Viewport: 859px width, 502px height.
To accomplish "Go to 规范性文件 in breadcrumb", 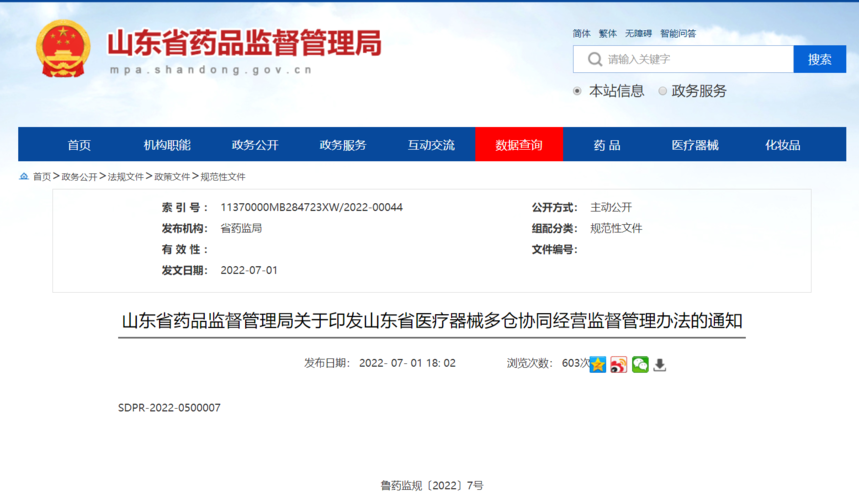I will [x=223, y=176].
